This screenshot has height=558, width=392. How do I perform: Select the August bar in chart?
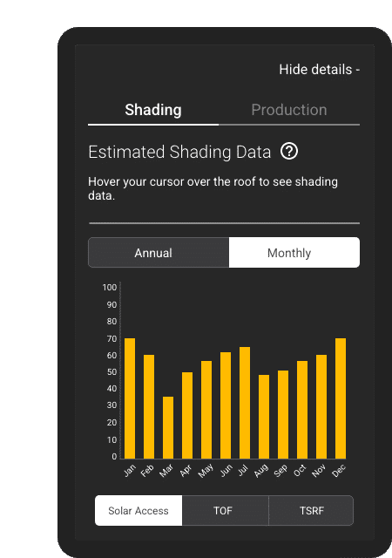tap(264, 417)
